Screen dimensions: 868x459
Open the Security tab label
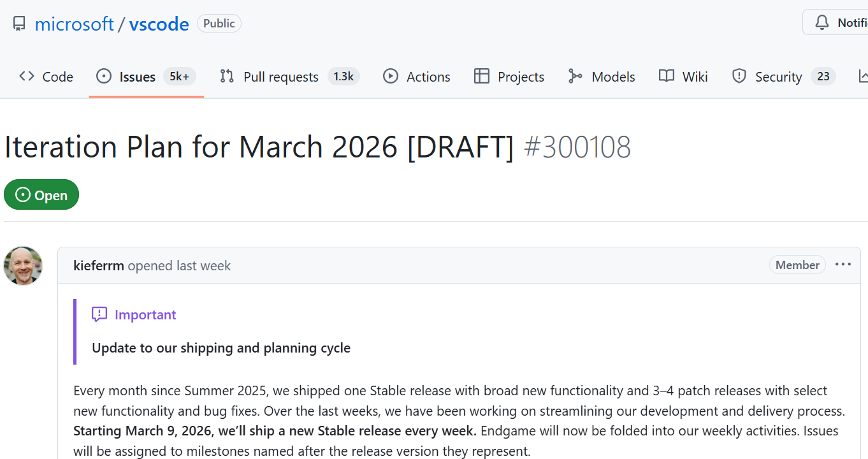coord(778,77)
